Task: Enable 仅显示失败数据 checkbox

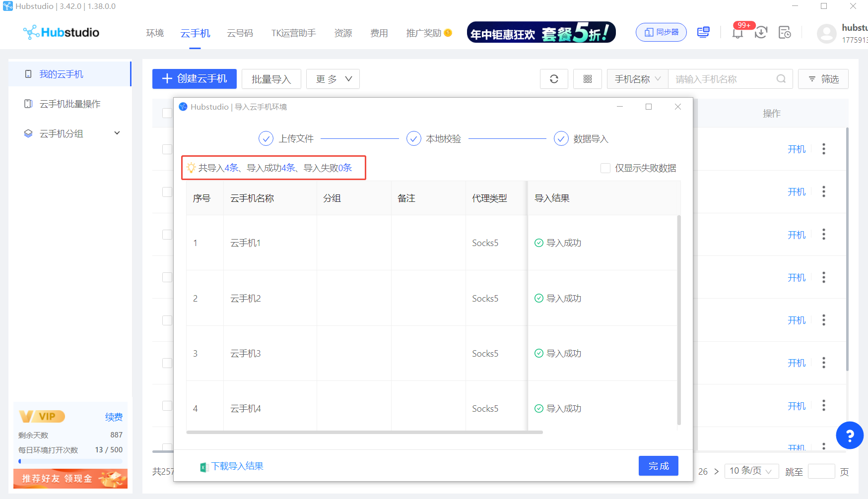Action: [x=605, y=168]
